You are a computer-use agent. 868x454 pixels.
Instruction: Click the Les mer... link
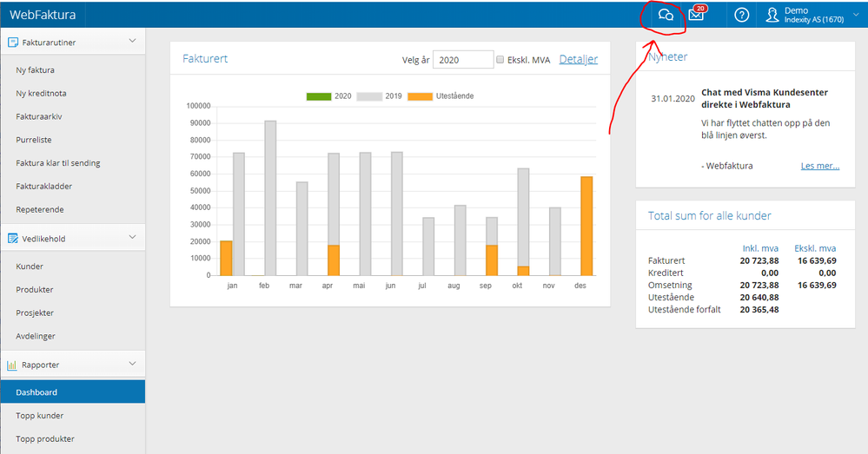click(820, 166)
